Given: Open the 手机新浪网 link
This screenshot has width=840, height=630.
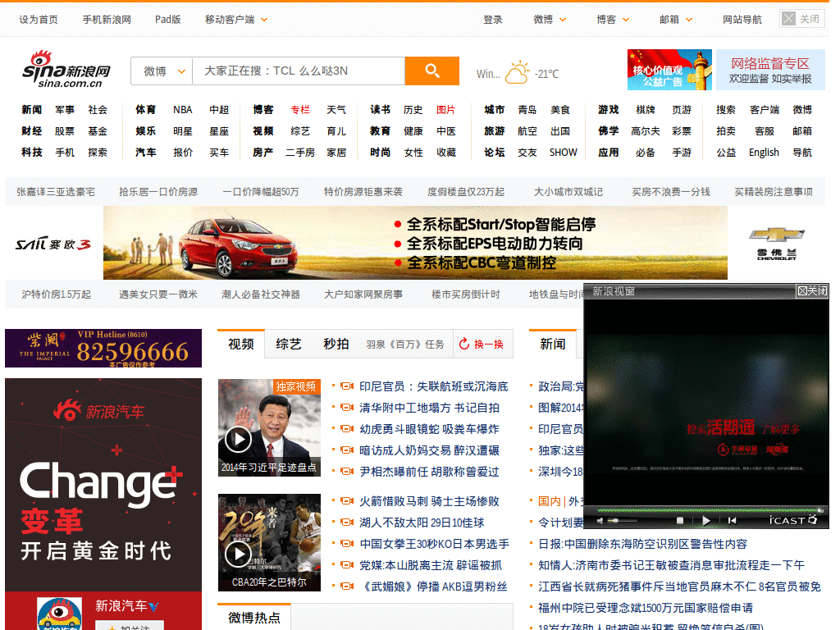Looking at the screenshot, I should pos(107,20).
